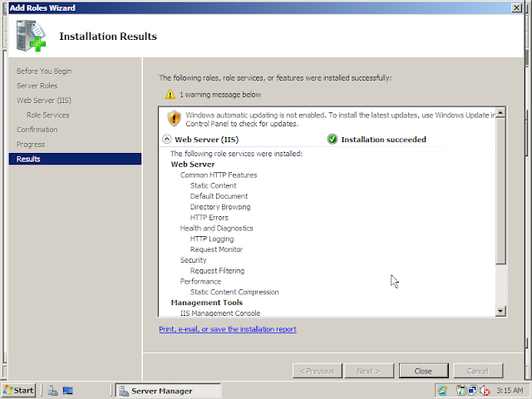Select the Role Services step
The height and width of the screenshot is (399, 532).
(48, 115)
